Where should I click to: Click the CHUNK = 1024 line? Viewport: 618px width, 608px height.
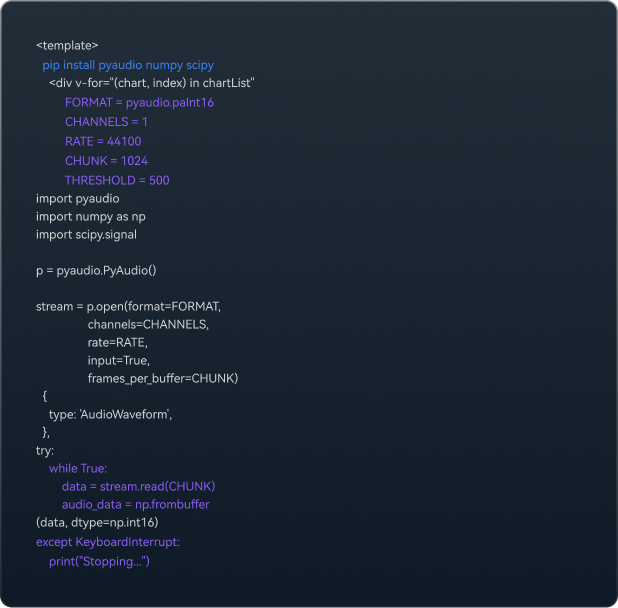point(106,161)
